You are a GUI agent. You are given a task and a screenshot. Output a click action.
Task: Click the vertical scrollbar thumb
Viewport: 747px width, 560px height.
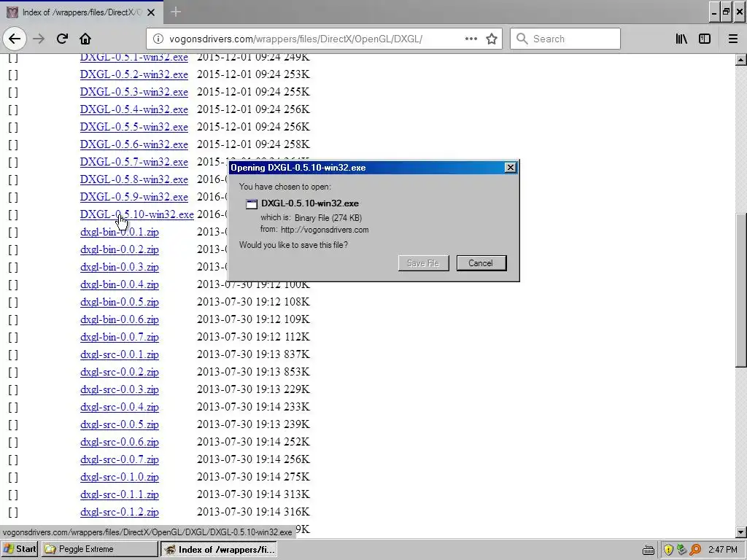(x=741, y=289)
